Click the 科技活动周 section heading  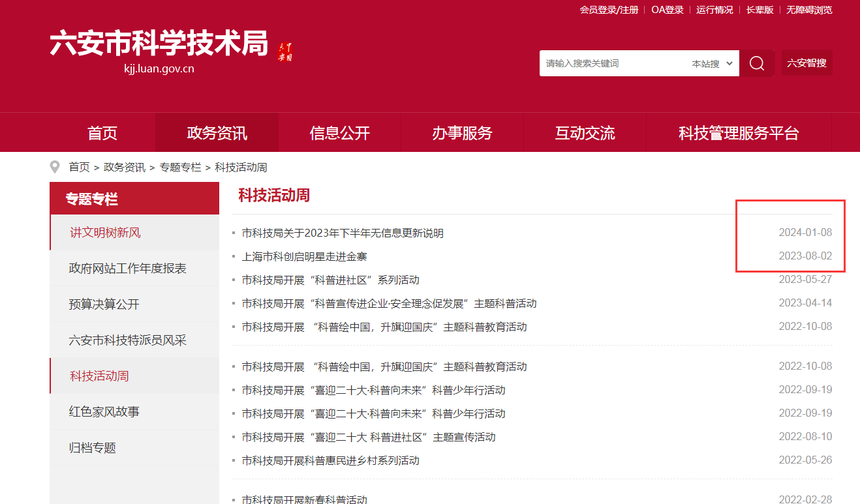[273, 195]
